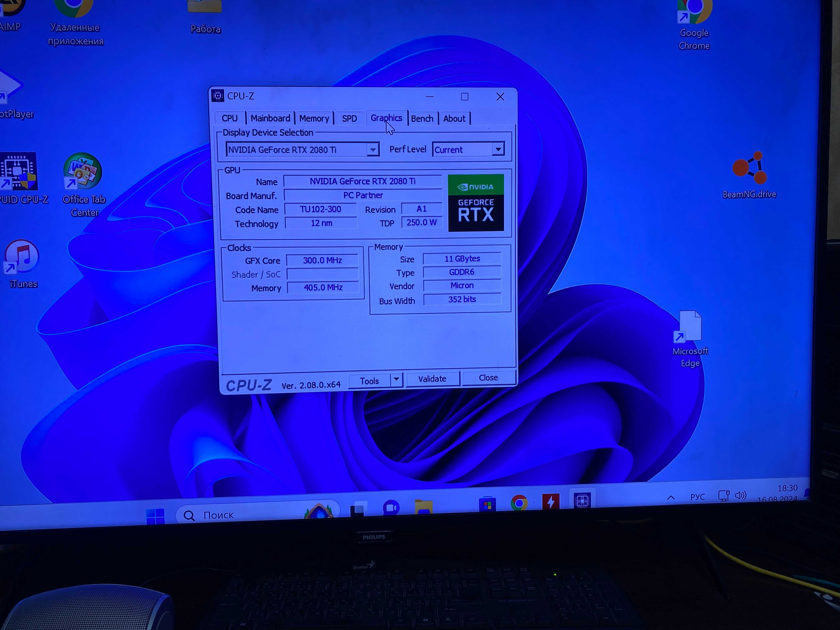
Task: Click the Validate button
Action: point(432,379)
